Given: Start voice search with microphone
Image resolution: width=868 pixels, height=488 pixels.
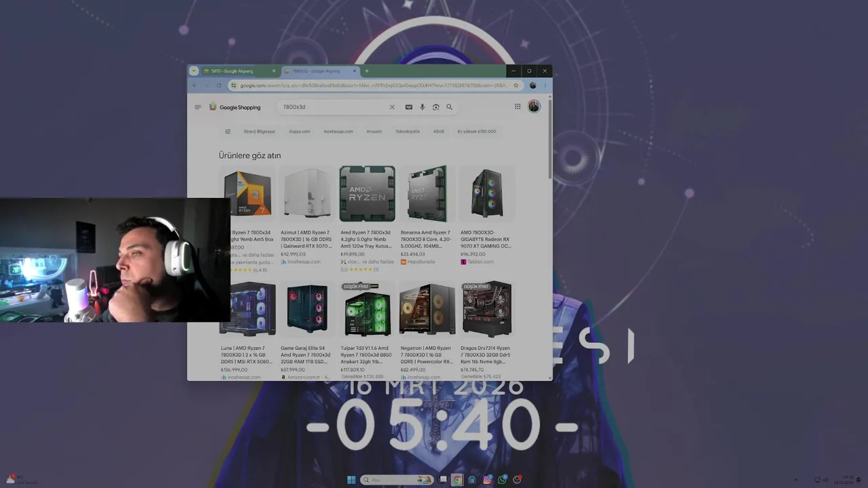Looking at the screenshot, I should 422,107.
